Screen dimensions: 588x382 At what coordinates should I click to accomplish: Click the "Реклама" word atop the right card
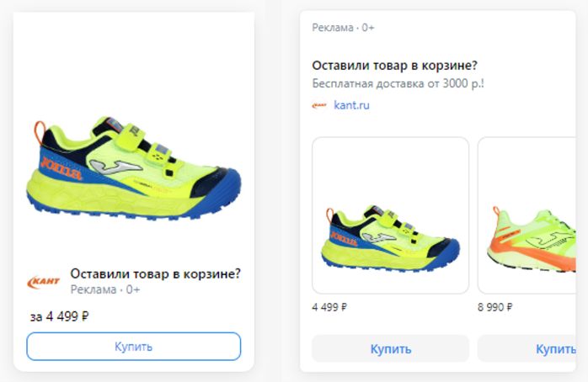(333, 28)
